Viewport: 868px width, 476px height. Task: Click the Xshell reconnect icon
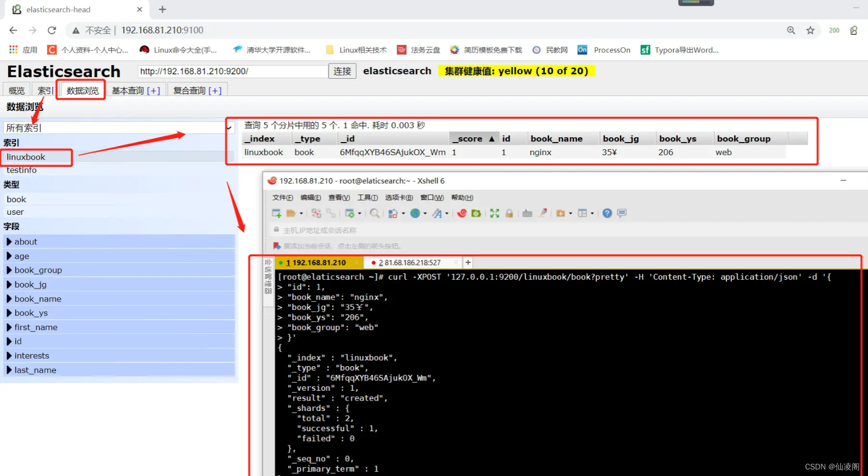pyautogui.click(x=316, y=213)
